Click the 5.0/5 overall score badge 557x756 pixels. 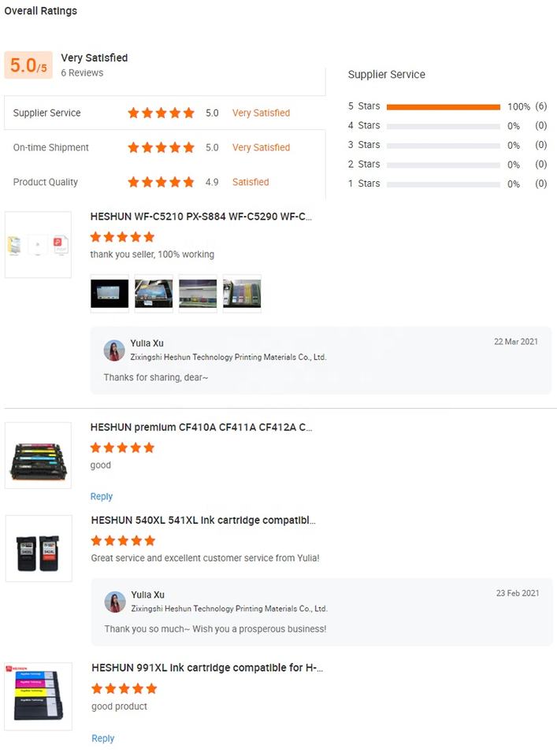click(28, 65)
